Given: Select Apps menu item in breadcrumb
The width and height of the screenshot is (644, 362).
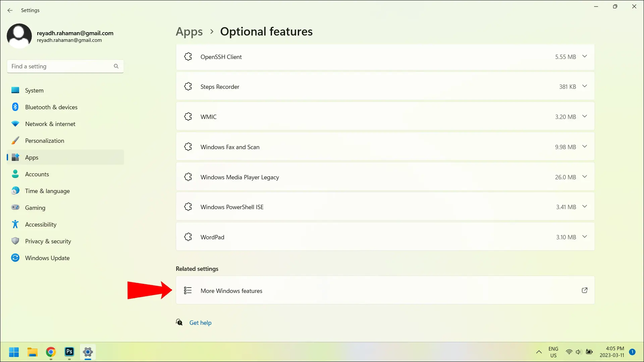Looking at the screenshot, I should [x=189, y=32].
